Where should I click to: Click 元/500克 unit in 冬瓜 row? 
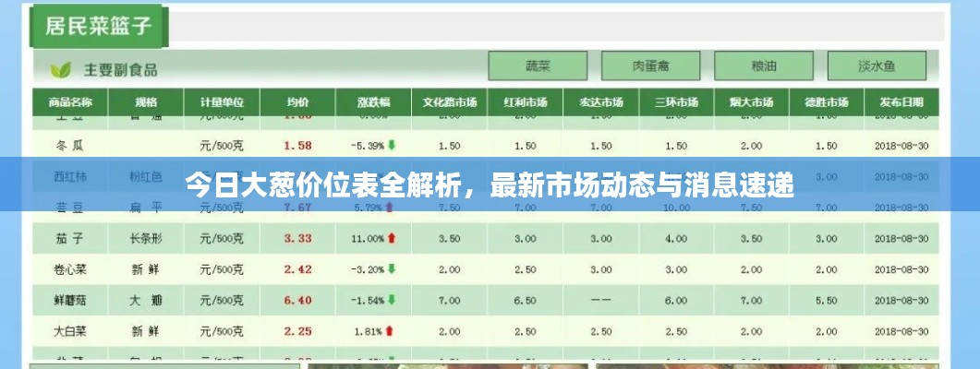(x=222, y=146)
